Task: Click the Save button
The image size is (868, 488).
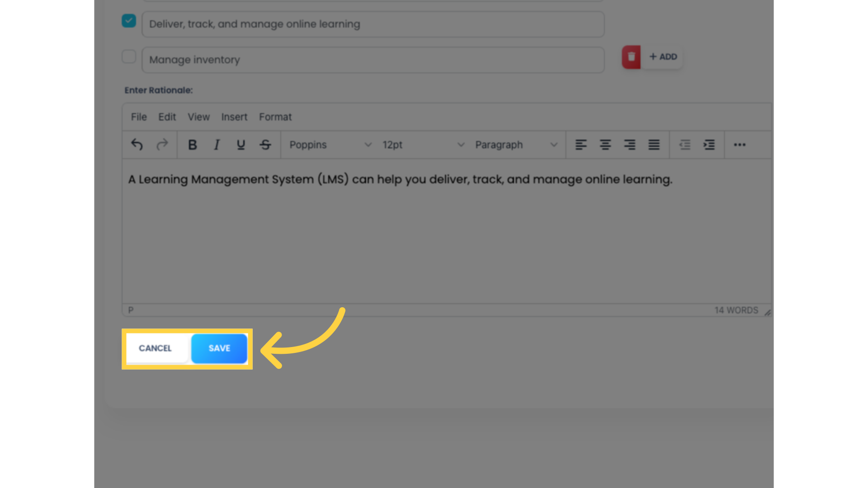Action: tap(219, 348)
